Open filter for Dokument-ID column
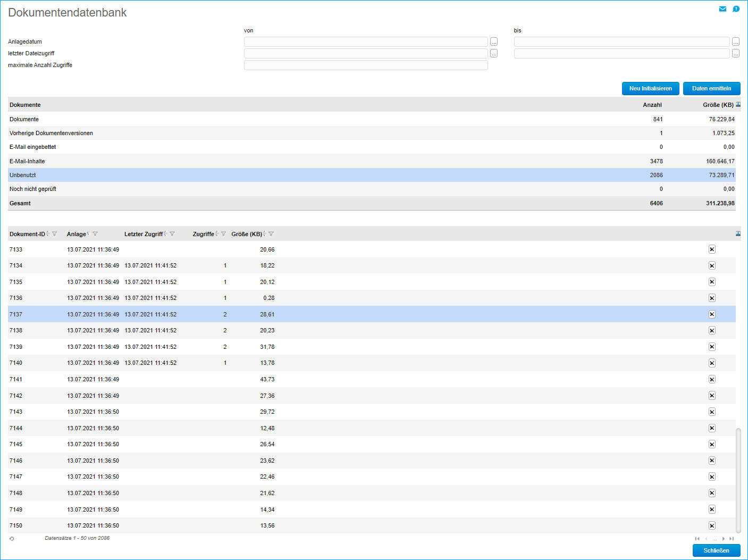The width and height of the screenshot is (748, 560). click(x=54, y=234)
